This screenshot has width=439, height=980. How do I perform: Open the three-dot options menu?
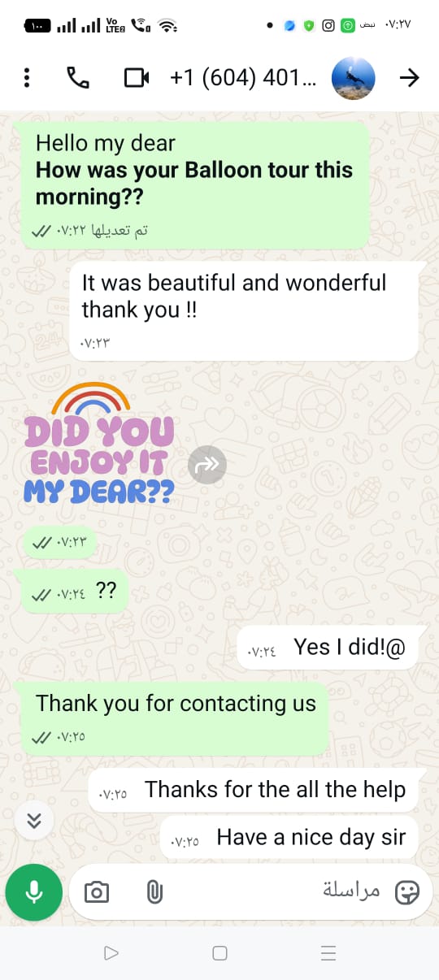[x=27, y=77]
